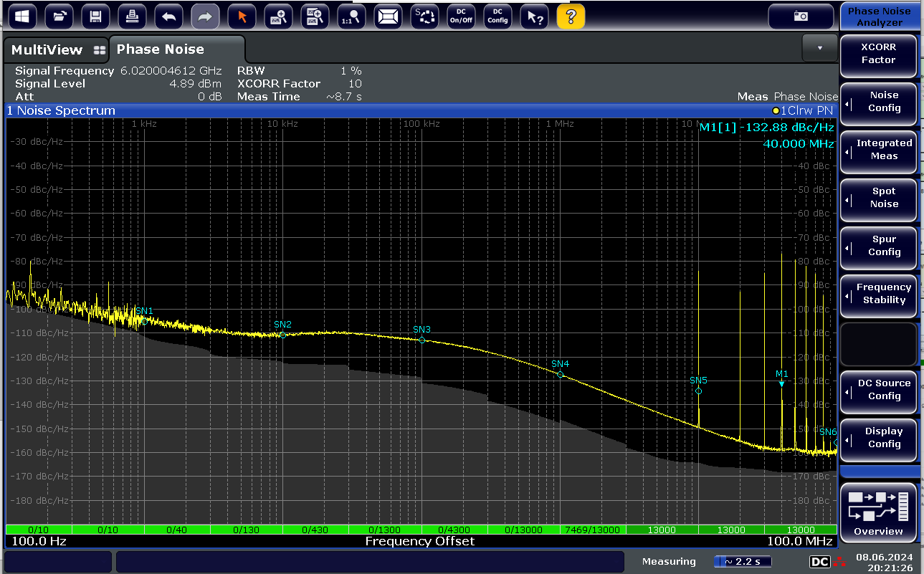Screen dimensions: 924x574
Task: Toggle the sequencer mode icon in the toolbar
Action: click(x=424, y=16)
